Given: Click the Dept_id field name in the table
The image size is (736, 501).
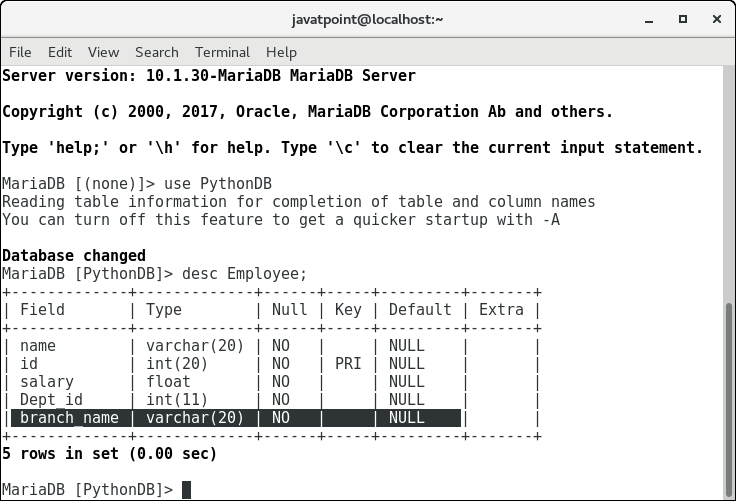Looking at the screenshot, I should tap(50, 400).
